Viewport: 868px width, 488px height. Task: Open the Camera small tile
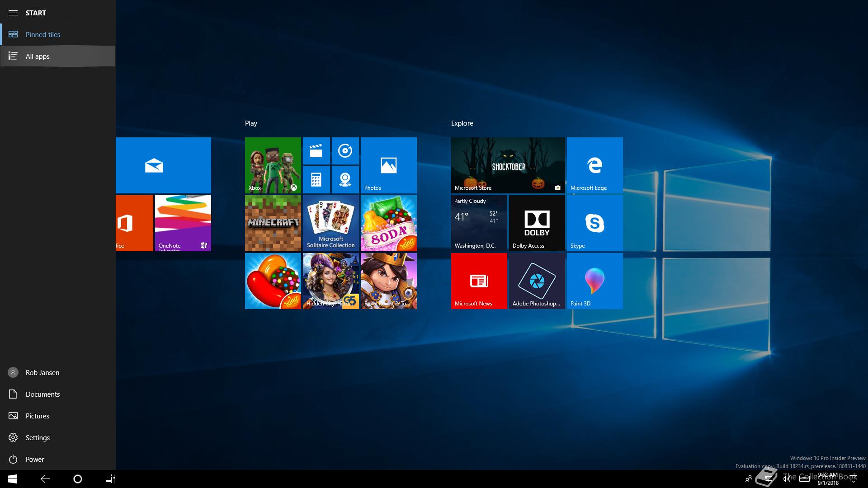click(345, 180)
